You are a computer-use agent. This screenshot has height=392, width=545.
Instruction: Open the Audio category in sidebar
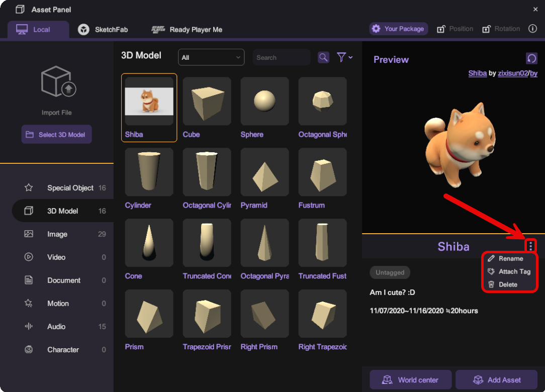(56, 327)
